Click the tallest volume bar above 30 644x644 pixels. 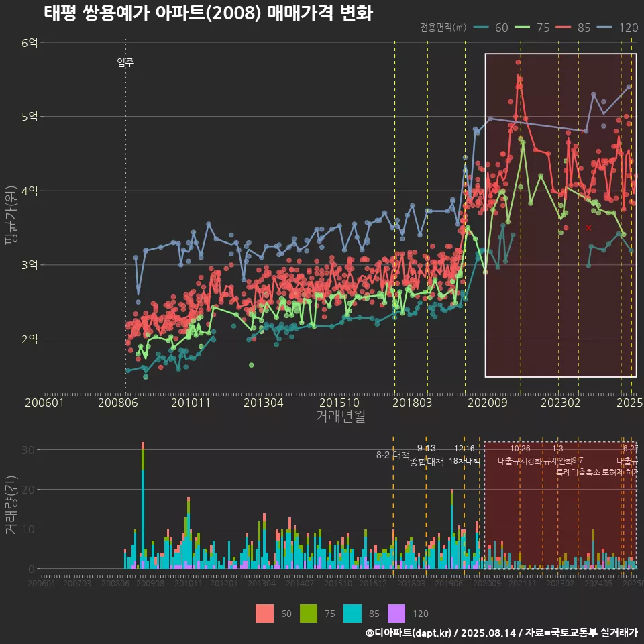(143, 505)
